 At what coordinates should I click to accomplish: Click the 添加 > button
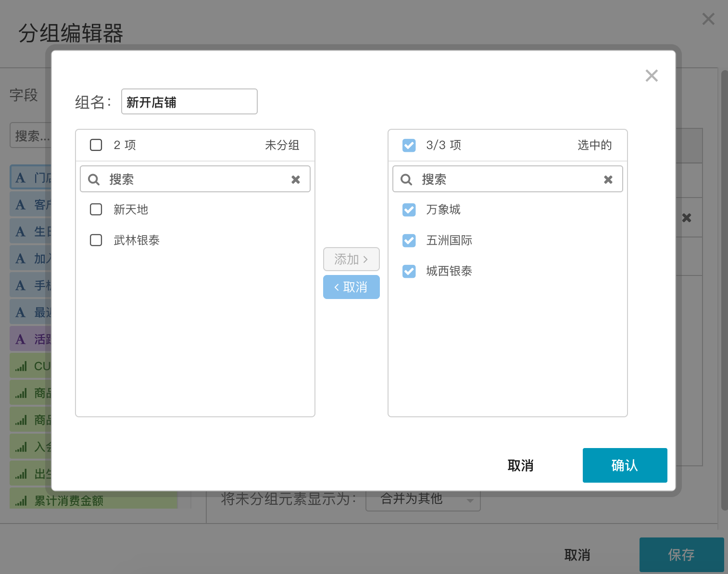(351, 259)
